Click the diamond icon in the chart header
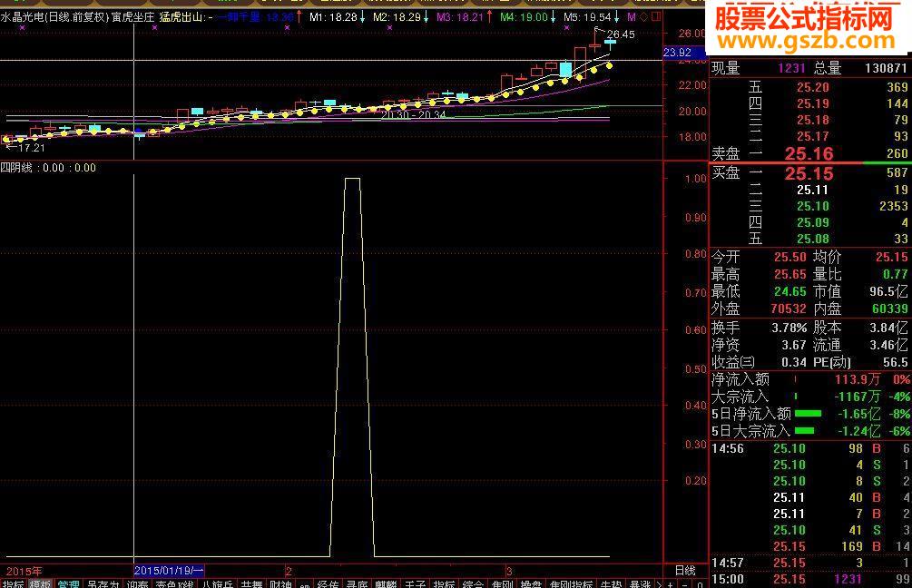912x588 pixels. pyautogui.click(x=644, y=17)
